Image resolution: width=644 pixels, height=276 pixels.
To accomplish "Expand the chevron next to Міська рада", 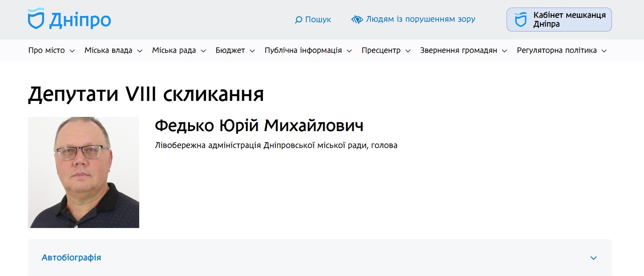I will pos(203,51).
